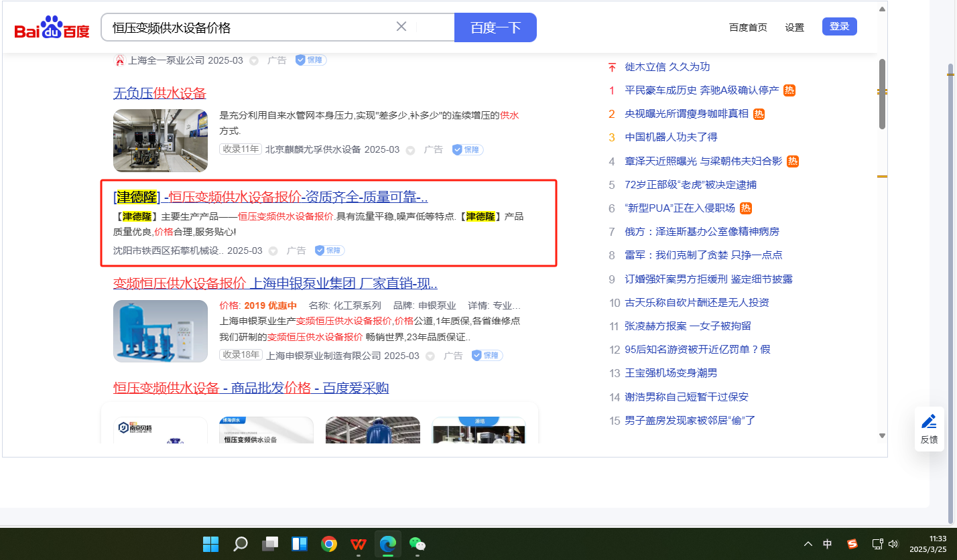The height and width of the screenshot is (560, 957).
Task: Click the Windows Start button
Action: (x=210, y=543)
